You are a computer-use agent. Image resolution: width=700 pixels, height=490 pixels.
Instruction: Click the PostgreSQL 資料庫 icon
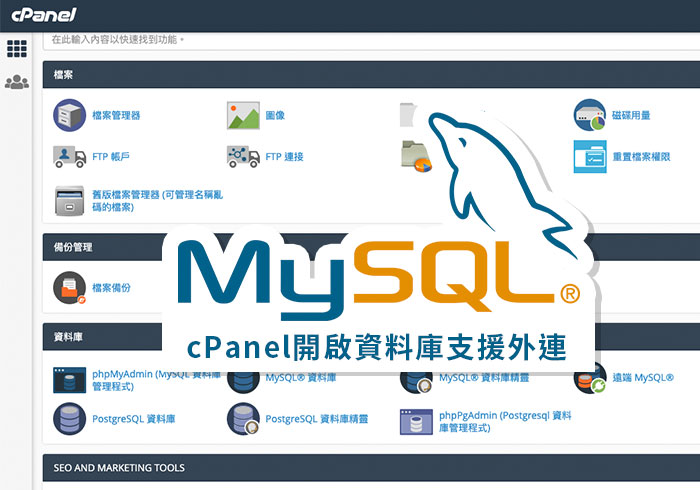click(x=69, y=419)
